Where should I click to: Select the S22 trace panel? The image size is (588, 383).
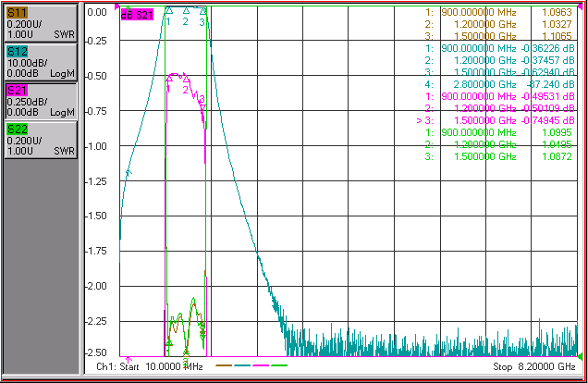41,140
